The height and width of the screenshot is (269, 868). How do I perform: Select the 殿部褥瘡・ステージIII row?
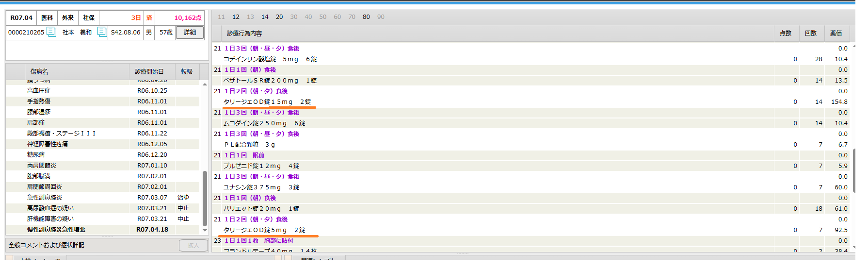pos(102,134)
